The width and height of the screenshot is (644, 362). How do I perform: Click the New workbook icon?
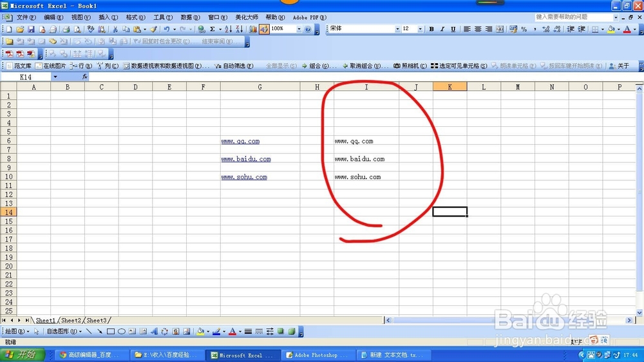coord(8,29)
